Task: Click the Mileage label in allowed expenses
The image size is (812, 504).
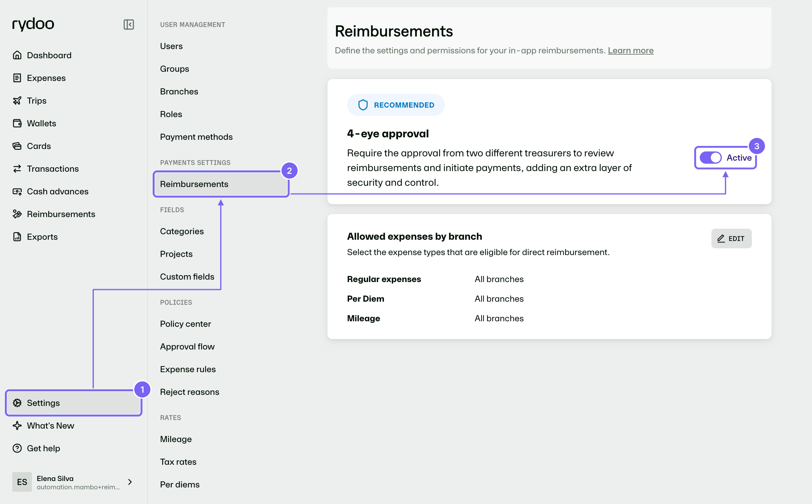Action: click(x=363, y=318)
